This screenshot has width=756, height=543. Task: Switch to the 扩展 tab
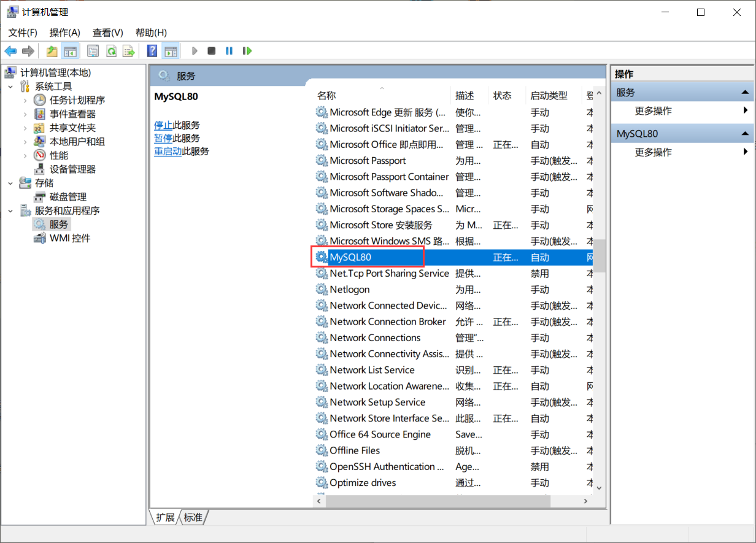coord(165,517)
